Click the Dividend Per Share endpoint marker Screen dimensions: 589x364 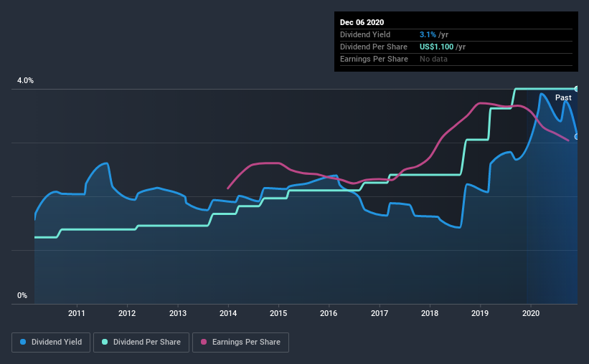(577, 89)
